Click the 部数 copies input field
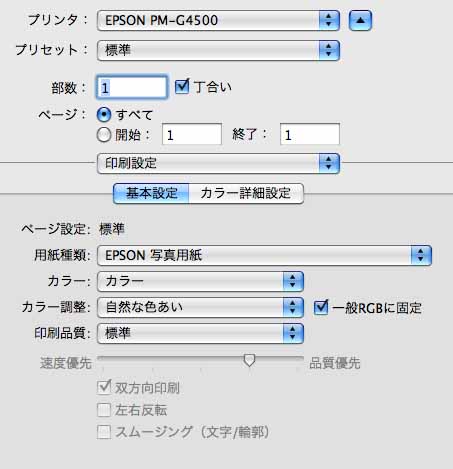 point(132,87)
